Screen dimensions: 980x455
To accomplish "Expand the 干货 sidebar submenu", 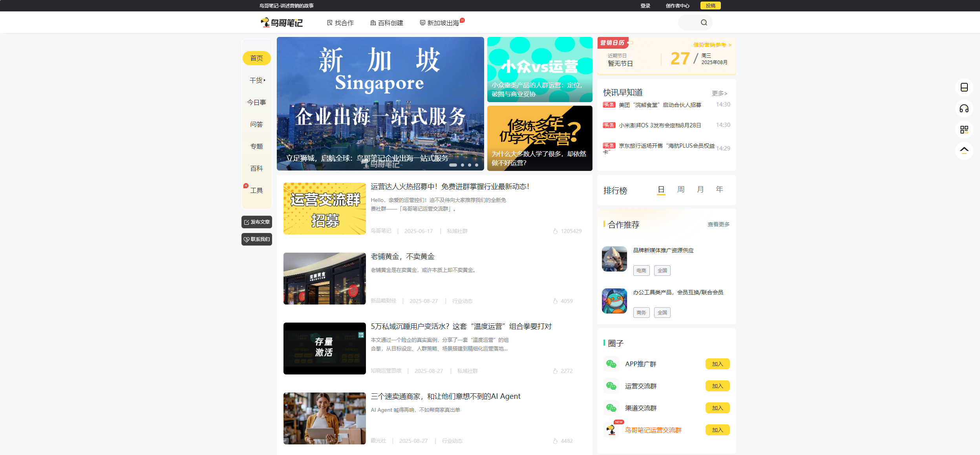I will (257, 80).
